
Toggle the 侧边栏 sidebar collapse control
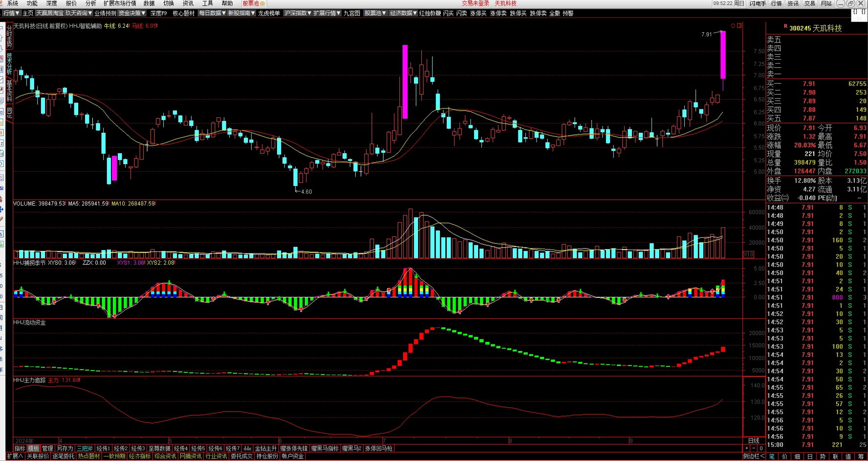754,456
